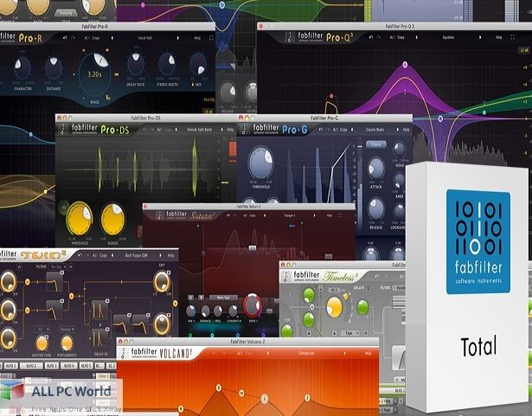Viewport: 532px width, 416px height.
Task: Toggle A/B state in Pro-R
Action: (87, 38)
